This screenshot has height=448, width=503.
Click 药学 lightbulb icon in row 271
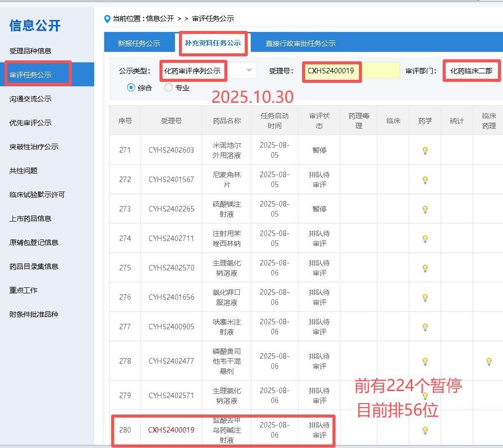(x=425, y=151)
